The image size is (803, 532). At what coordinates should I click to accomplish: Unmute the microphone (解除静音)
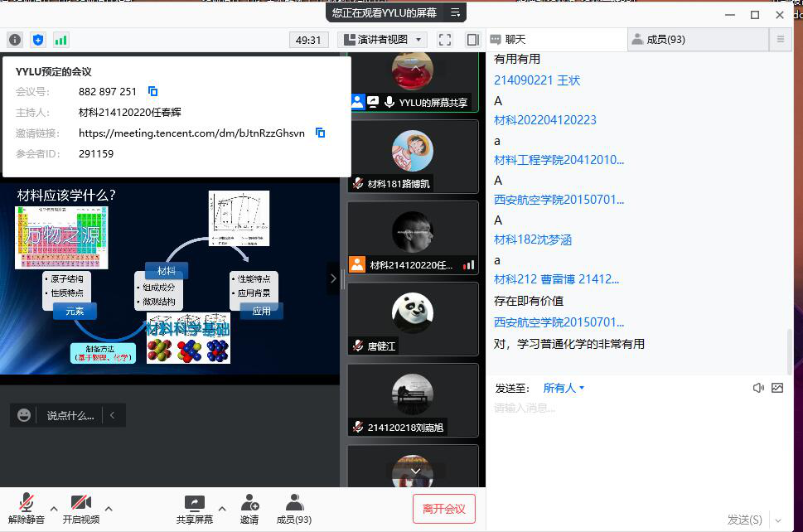[27, 508]
